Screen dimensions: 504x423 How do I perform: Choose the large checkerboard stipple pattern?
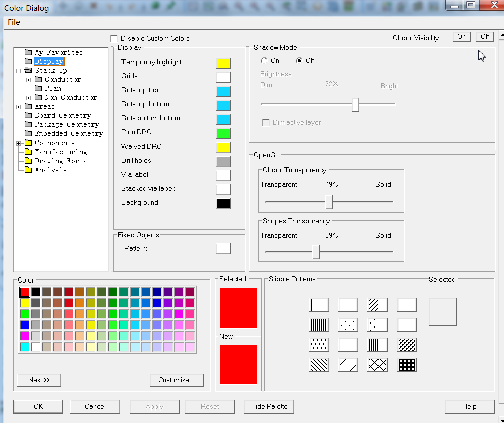point(407,365)
